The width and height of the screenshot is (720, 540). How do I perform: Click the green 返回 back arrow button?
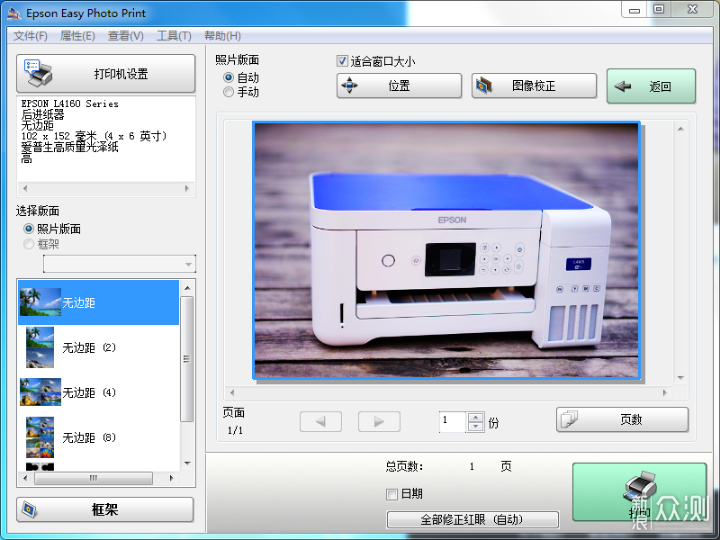[650, 86]
